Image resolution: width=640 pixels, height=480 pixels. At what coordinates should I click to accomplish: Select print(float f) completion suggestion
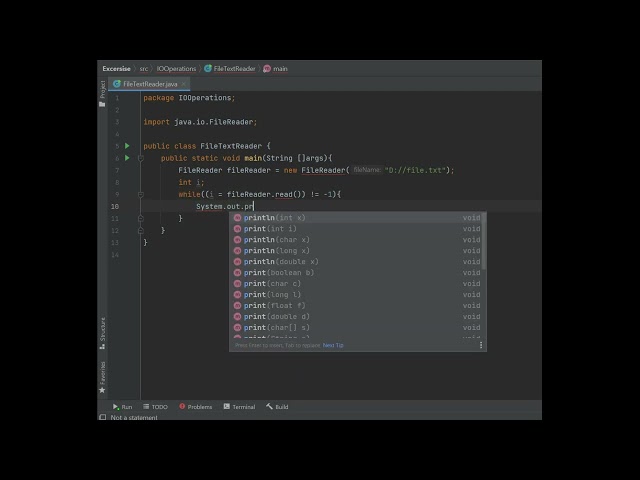click(x=356, y=306)
